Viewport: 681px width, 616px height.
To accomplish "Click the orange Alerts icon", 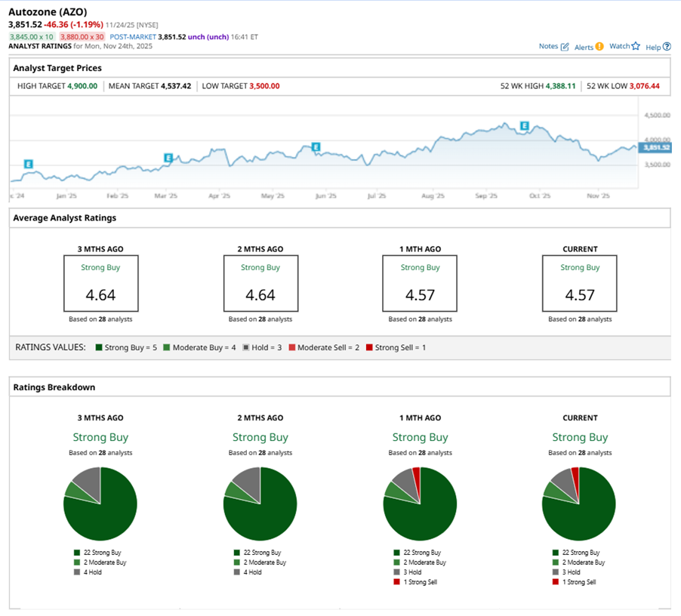I will pyautogui.click(x=599, y=47).
